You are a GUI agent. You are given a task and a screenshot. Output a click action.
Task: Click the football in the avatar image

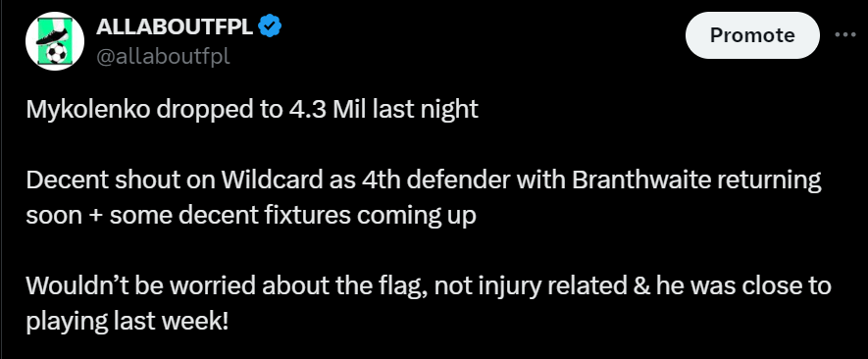tap(56, 54)
